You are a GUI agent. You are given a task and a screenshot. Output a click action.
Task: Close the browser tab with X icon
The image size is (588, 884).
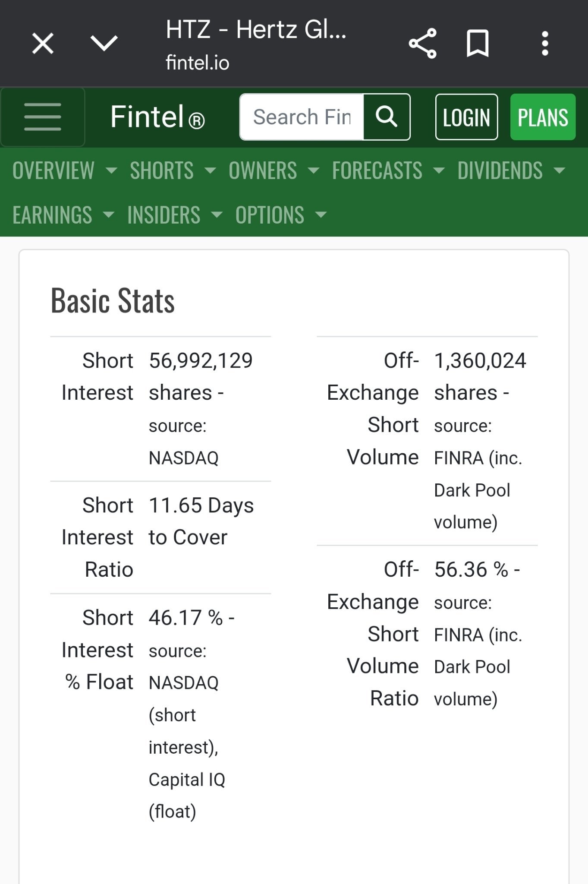pyautogui.click(x=43, y=44)
